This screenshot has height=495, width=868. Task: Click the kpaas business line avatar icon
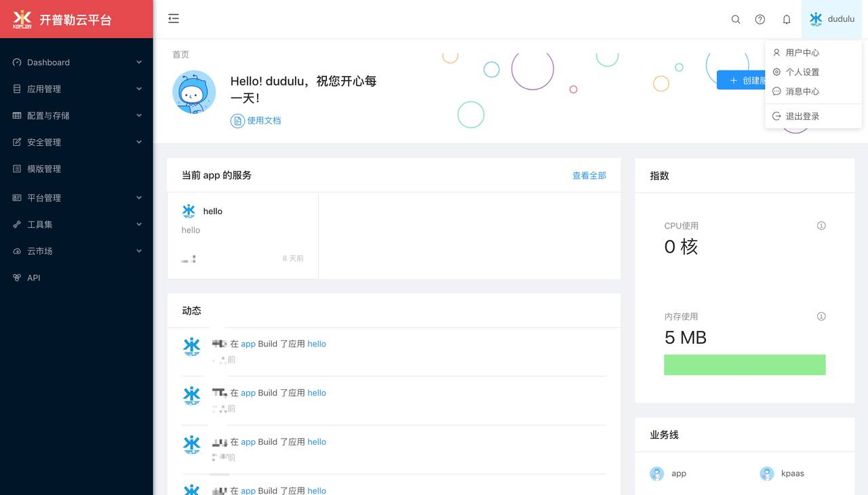767,474
